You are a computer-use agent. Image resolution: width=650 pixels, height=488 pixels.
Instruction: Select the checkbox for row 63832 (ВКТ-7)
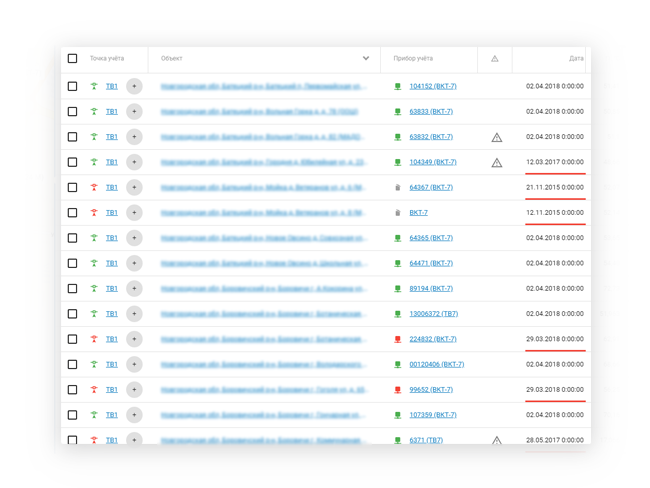pos(73,137)
